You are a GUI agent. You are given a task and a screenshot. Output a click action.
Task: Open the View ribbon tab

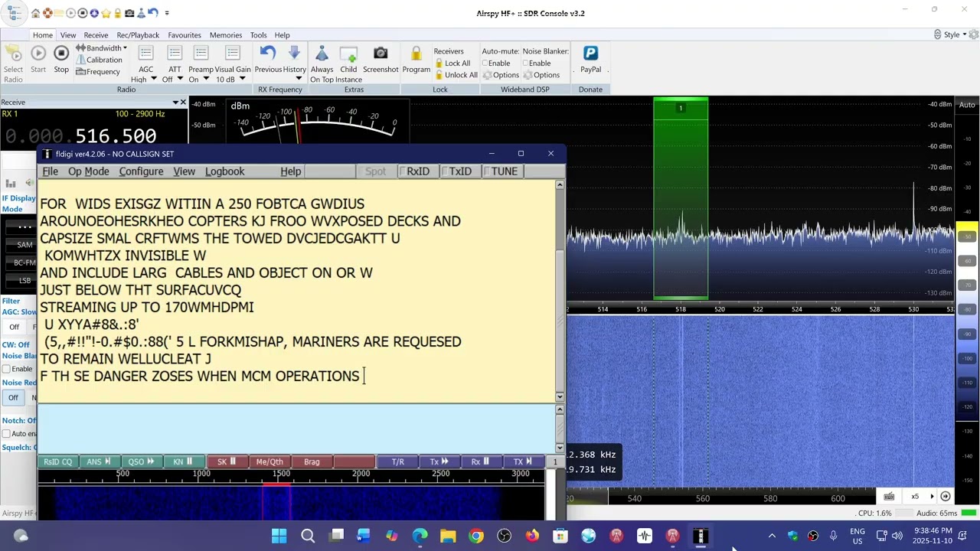click(x=68, y=34)
